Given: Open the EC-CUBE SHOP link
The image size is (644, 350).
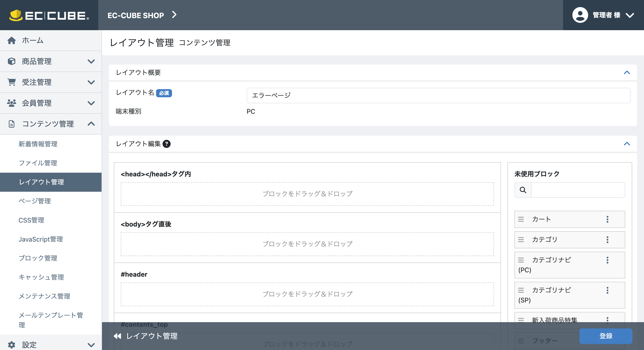Looking at the screenshot, I should click(136, 15).
